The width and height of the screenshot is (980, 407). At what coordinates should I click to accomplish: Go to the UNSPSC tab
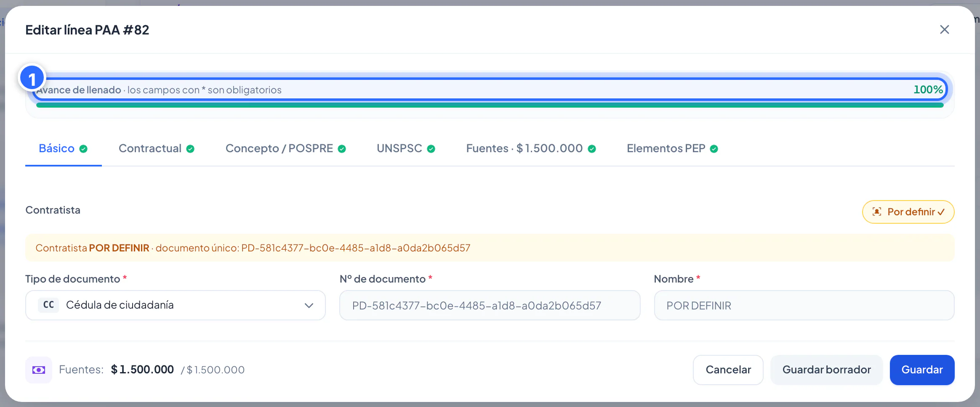[x=406, y=148]
